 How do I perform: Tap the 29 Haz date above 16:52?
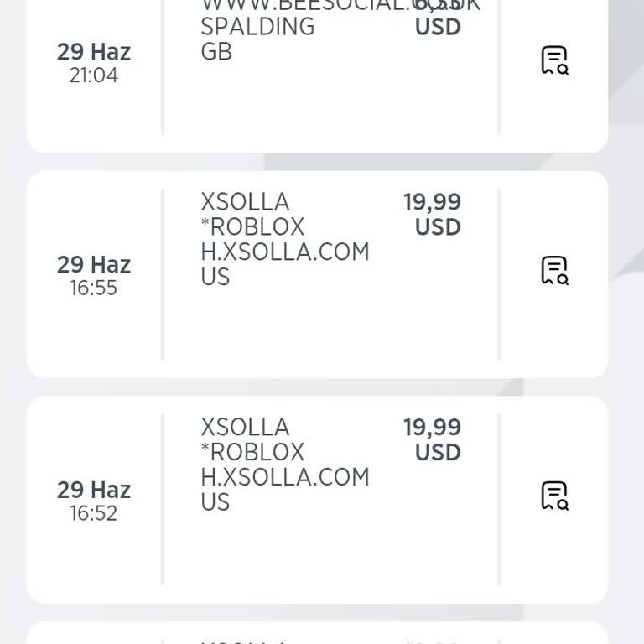coord(94,490)
